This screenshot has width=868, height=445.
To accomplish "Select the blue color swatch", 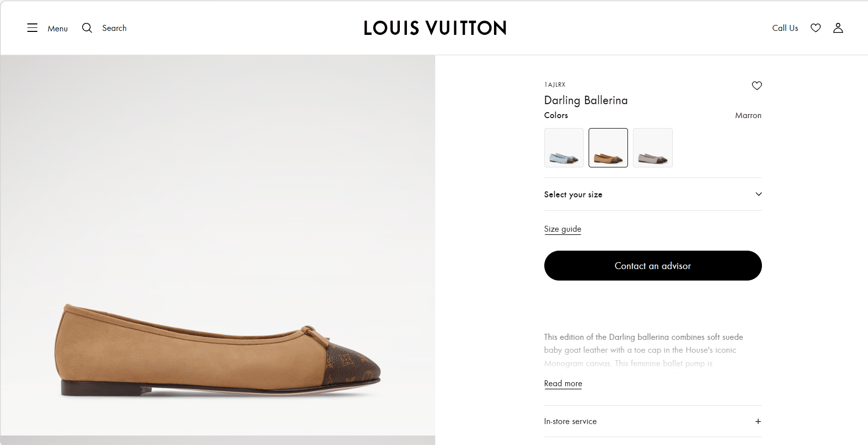I will point(564,148).
